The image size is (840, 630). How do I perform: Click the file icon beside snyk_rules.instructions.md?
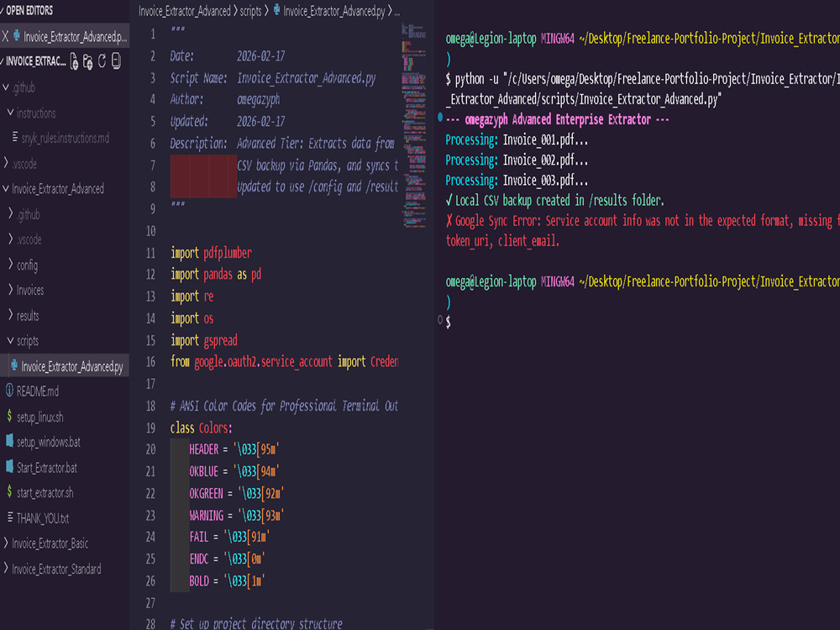point(15,138)
